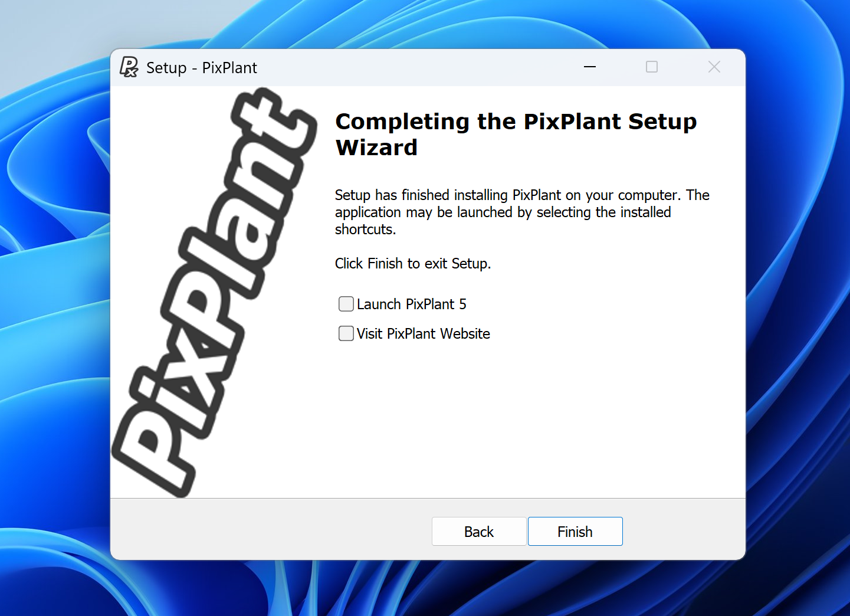
Task: Enable the Launch PixPlant 5 checkbox
Action: (x=346, y=304)
